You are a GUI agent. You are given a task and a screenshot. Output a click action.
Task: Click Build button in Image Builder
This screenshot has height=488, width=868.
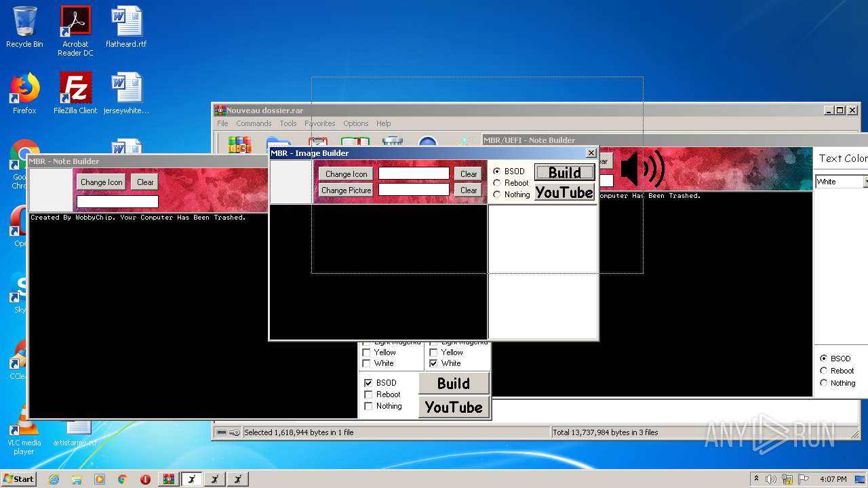click(564, 172)
